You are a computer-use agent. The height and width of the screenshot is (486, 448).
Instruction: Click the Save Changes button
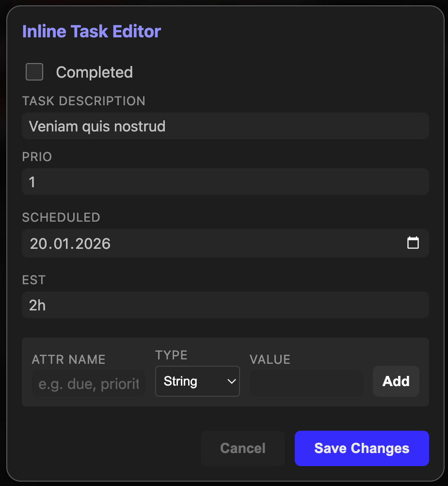click(362, 448)
